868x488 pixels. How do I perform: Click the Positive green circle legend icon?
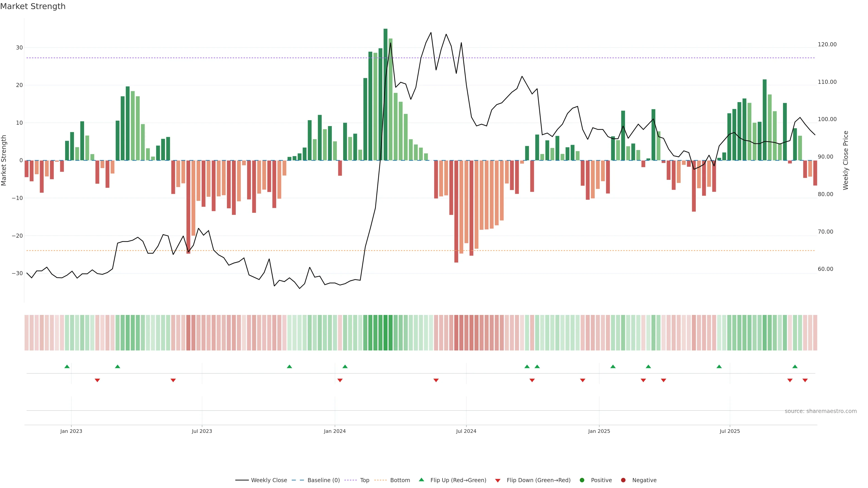[582, 480]
